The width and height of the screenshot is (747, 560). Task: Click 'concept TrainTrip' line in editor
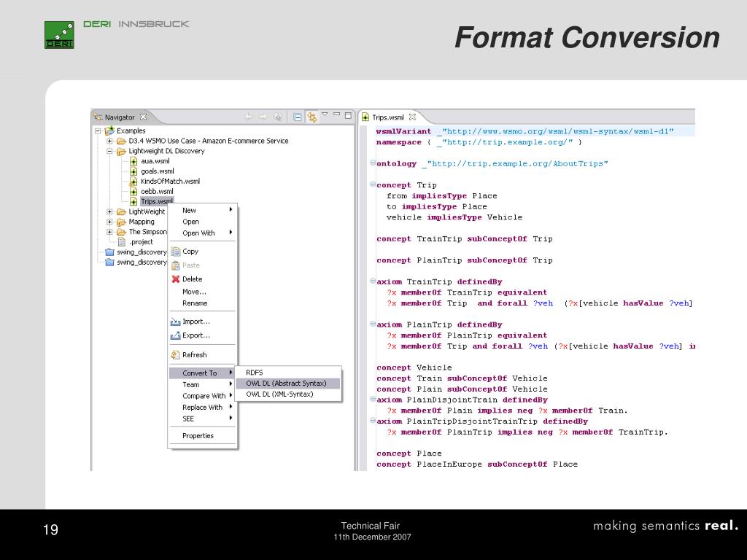[465, 239]
